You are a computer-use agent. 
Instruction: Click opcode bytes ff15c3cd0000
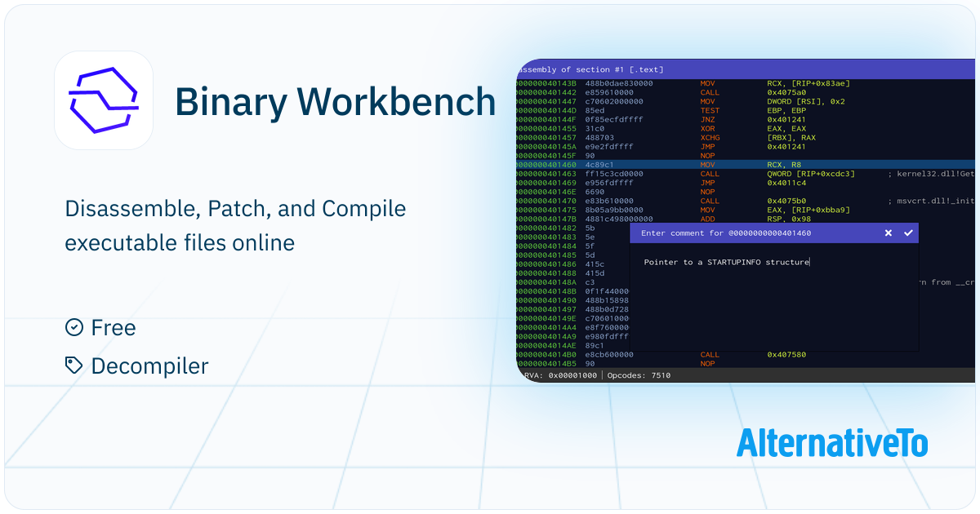tap(614, 173)
